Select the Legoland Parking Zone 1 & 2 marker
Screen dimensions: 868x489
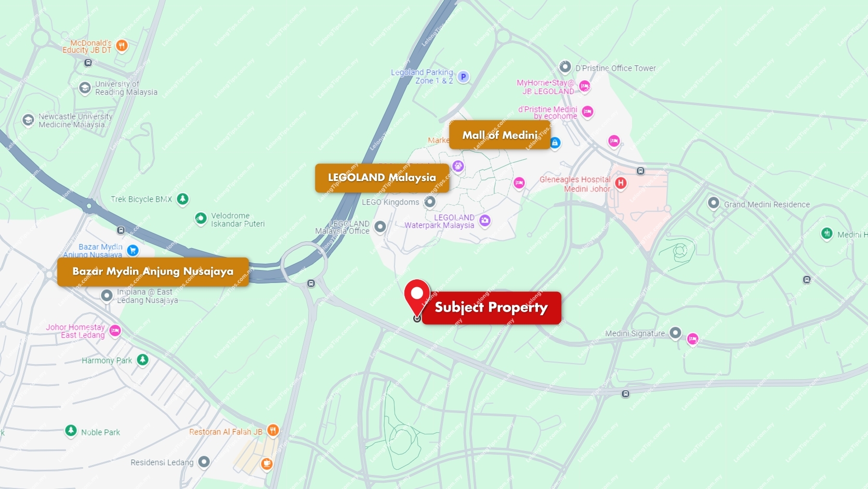coord(463,77)
